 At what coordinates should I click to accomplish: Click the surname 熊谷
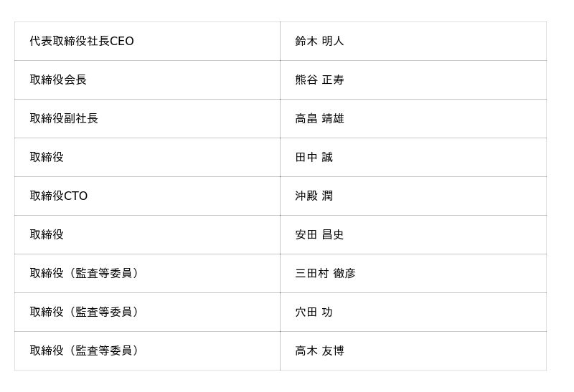click(306, 80)
